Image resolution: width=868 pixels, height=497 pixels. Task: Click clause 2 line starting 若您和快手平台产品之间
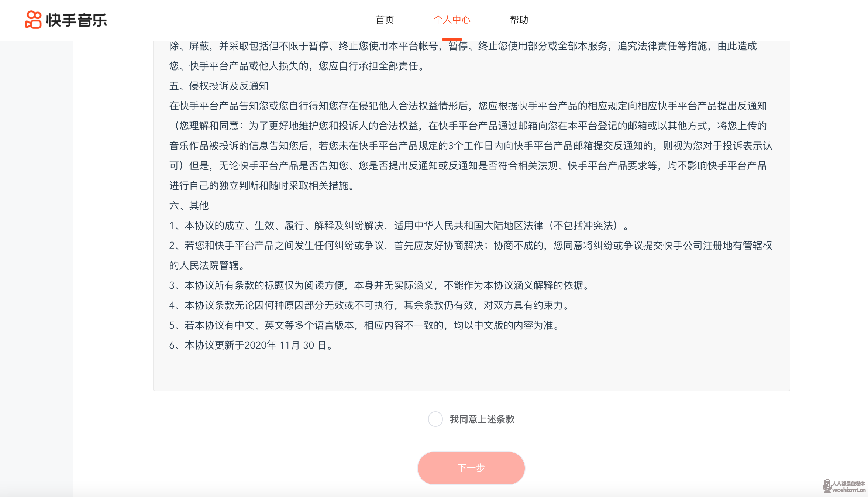(471, 246)
